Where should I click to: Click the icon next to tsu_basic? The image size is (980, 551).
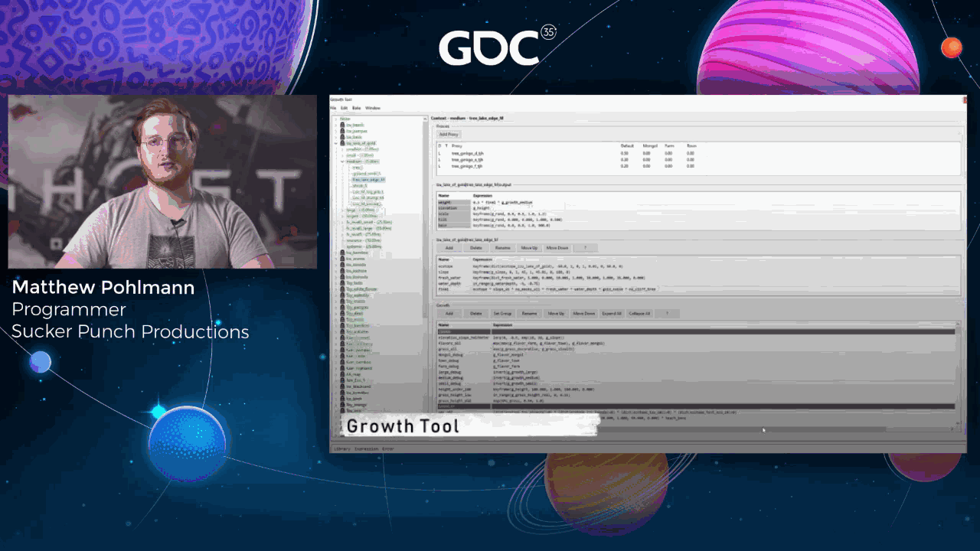point(343,137)
